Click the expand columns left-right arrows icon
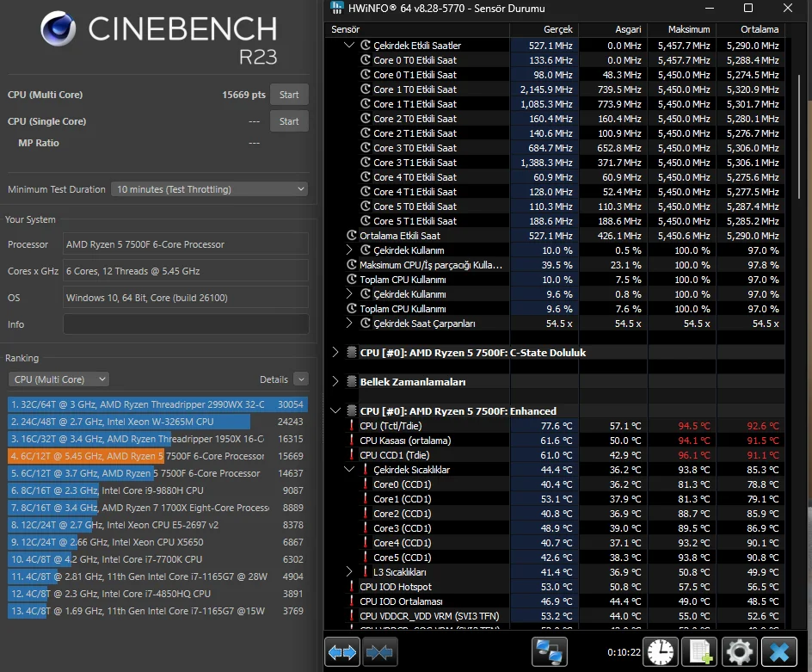812x672 pixels. [342, 652]
